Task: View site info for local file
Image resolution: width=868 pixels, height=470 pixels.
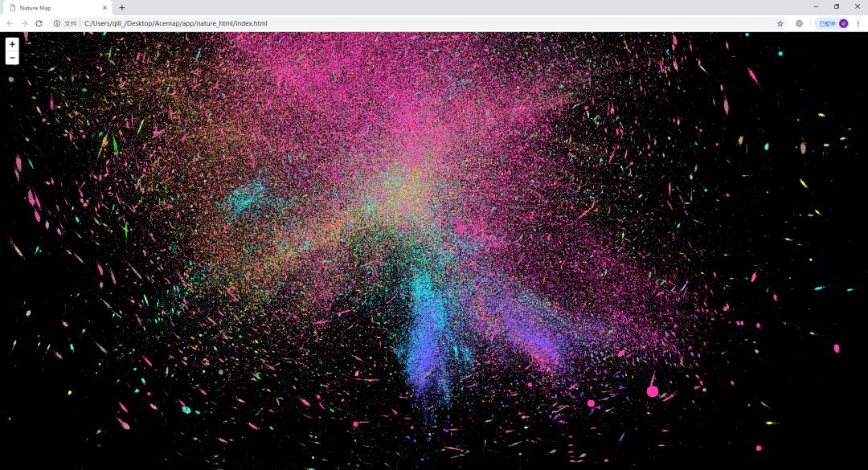Action: (57, 23)
